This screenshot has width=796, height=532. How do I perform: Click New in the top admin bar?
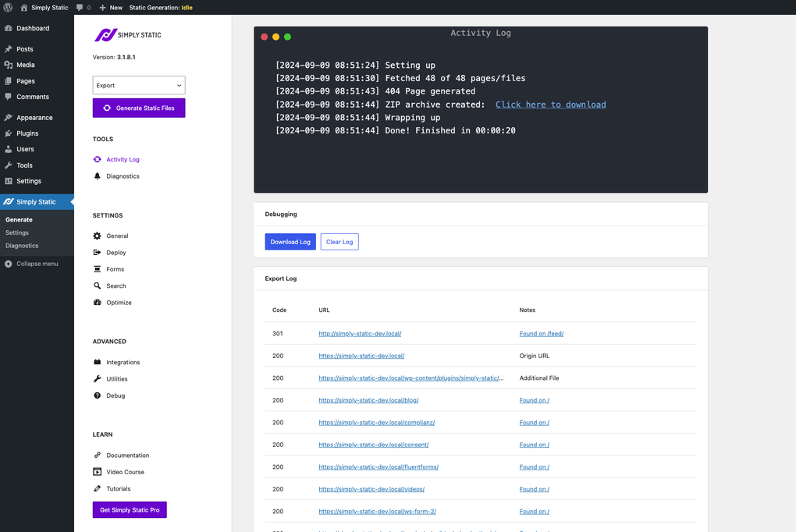[x=110, y=7]
